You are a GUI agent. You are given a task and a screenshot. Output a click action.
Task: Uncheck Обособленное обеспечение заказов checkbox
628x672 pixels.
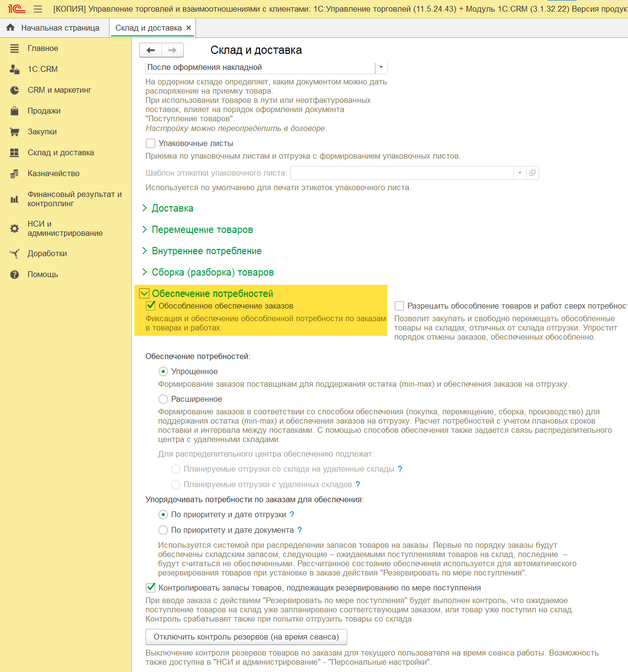(151, 306)
